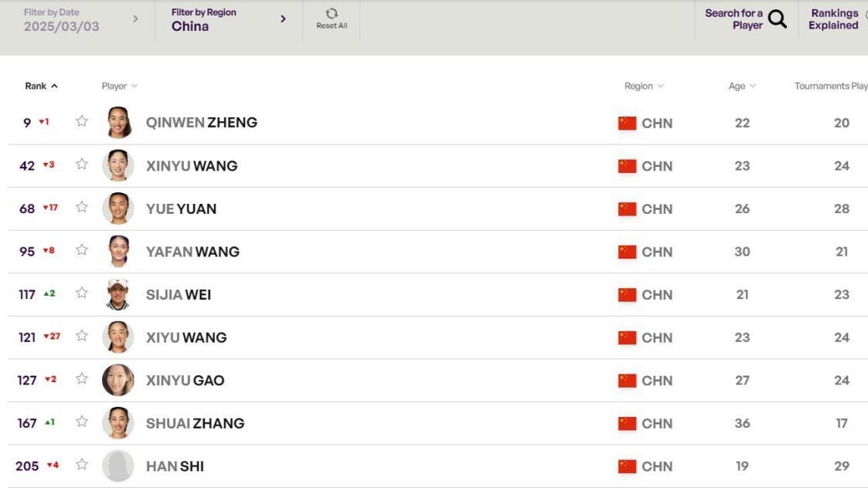Click the star icon beside Han Shi
The height and width of the screenshot is (488, 868).
tap(82, 464)
